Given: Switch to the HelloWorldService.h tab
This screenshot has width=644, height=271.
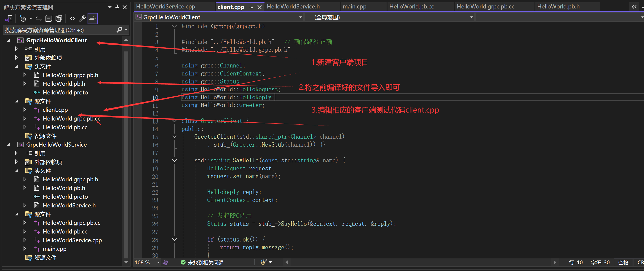Looking at the screenshot, I should 293,6.
